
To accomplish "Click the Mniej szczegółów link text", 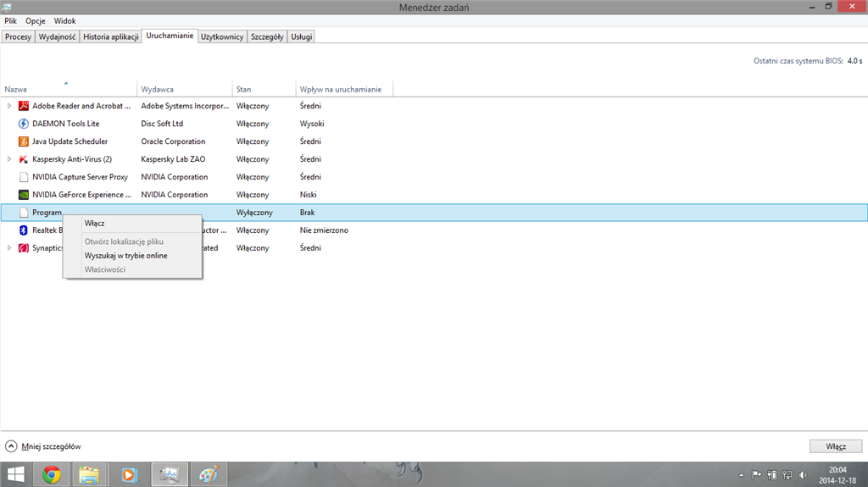I will (52, 446).
